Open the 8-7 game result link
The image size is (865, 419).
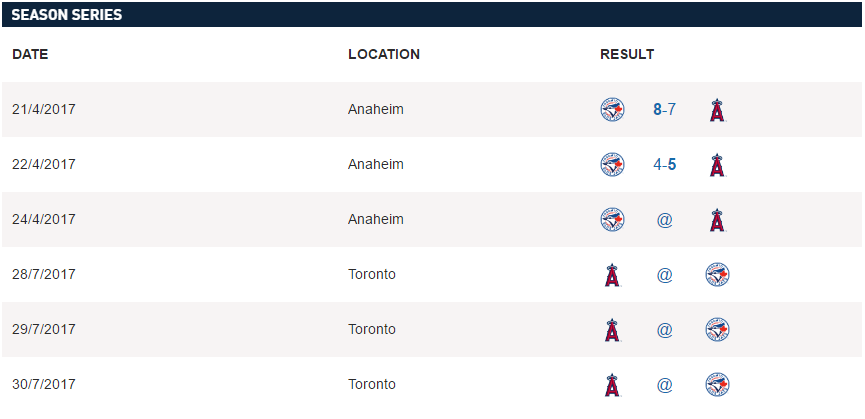click(x=664, y=110)
